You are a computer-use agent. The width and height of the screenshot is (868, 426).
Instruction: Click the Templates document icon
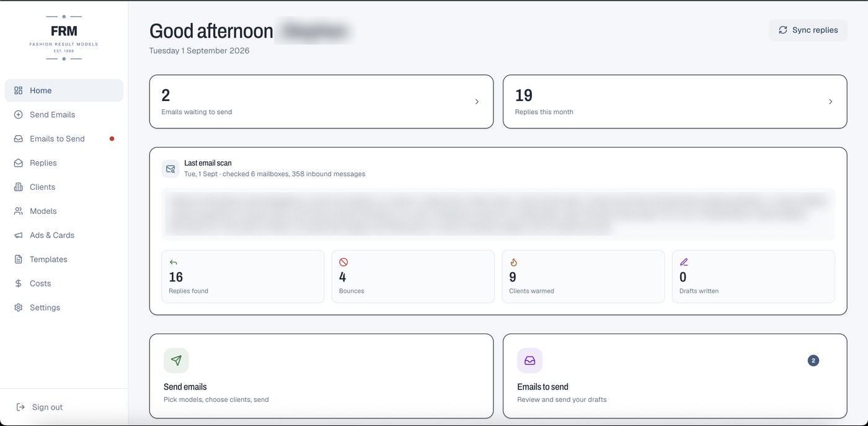(18, 260)
